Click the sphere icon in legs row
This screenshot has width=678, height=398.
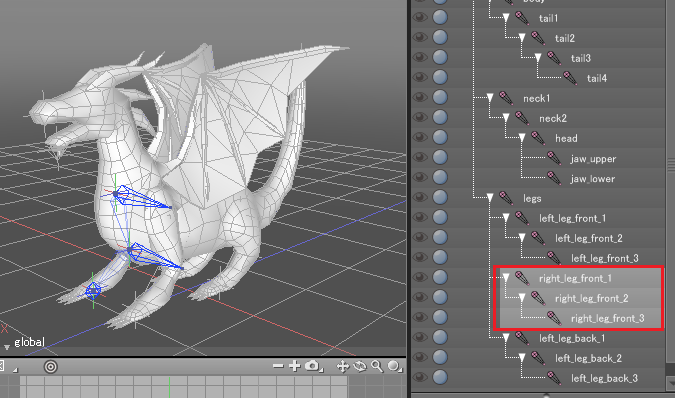[440, 198]
